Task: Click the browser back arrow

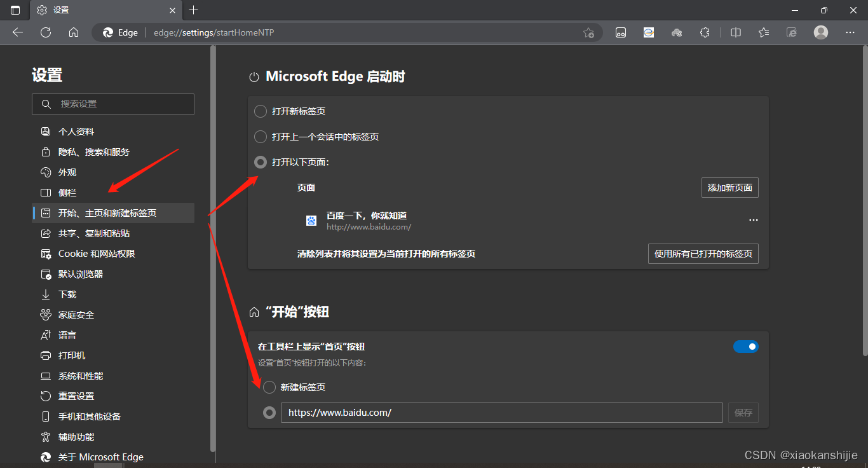Action: [x=18, y=32]
